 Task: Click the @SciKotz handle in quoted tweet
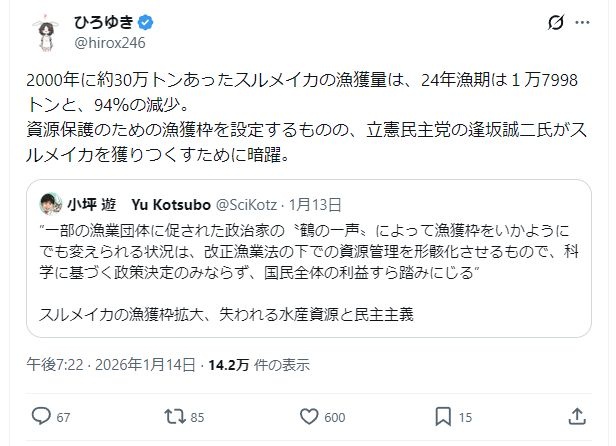pyautogui.click(x=251, y=204)
